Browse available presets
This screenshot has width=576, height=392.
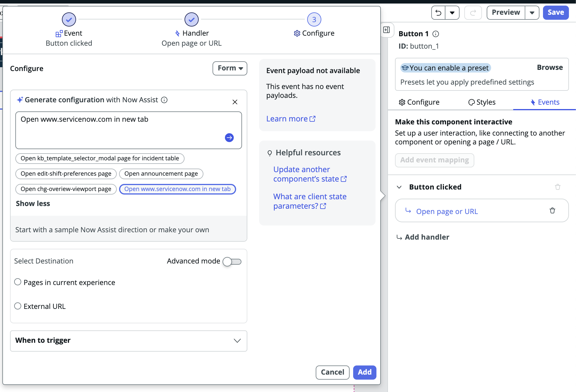pos(550,67)
